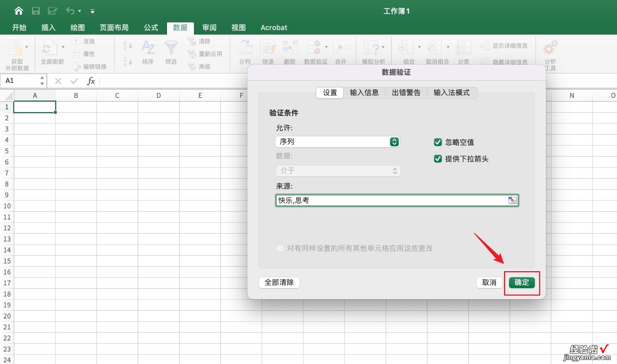Save the workbook with floppy disk icon
The image size is (617, 364).
pyautogui.click(x=36, y=11)
